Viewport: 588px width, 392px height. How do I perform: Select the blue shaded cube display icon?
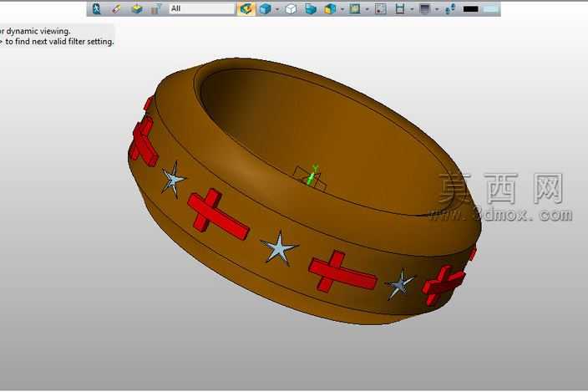pyautogui.click(x=265, y=8)
